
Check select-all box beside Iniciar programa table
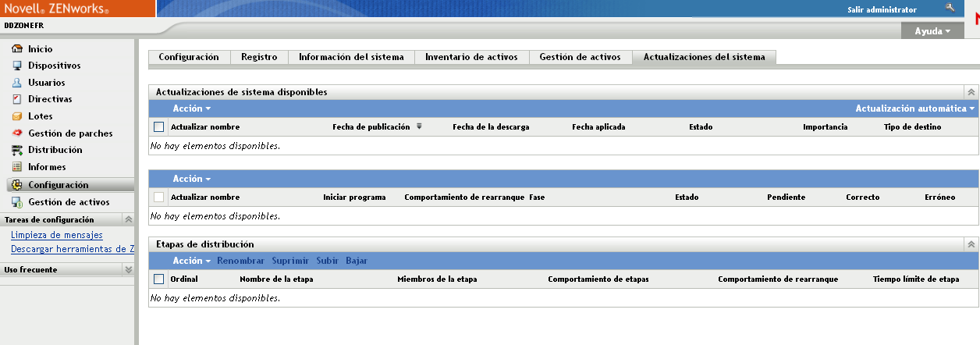[159, 197]
